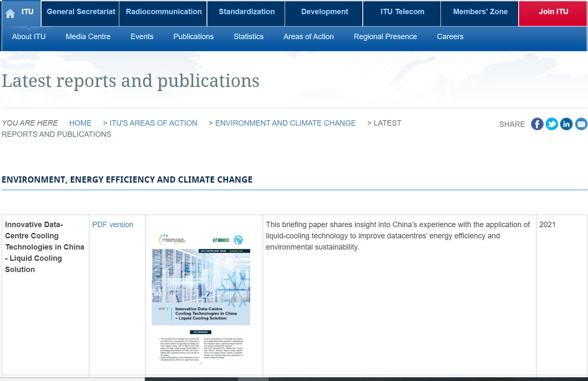Click the briefing paper description text
This screenshot has width=588, height=381.
398,236
